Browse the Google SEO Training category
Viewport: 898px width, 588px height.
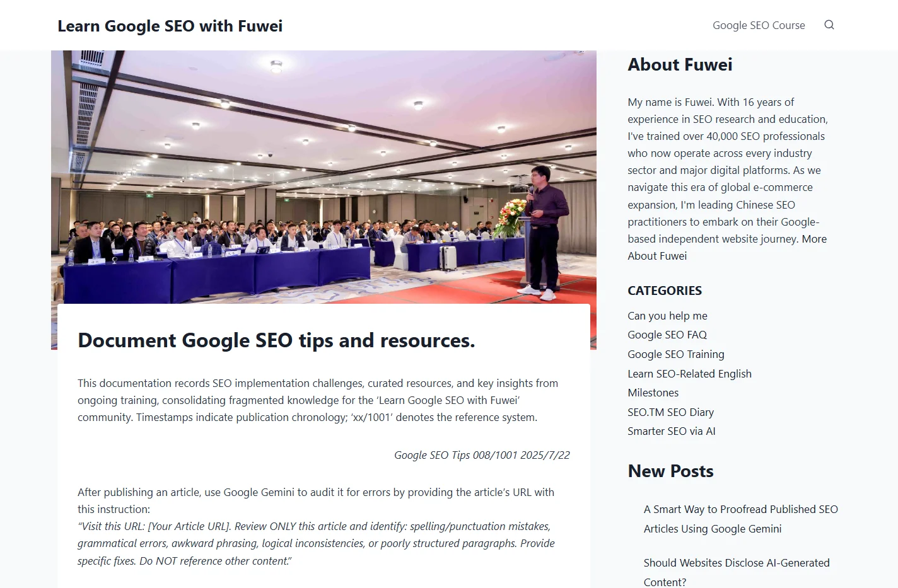[x=676, y=354]
